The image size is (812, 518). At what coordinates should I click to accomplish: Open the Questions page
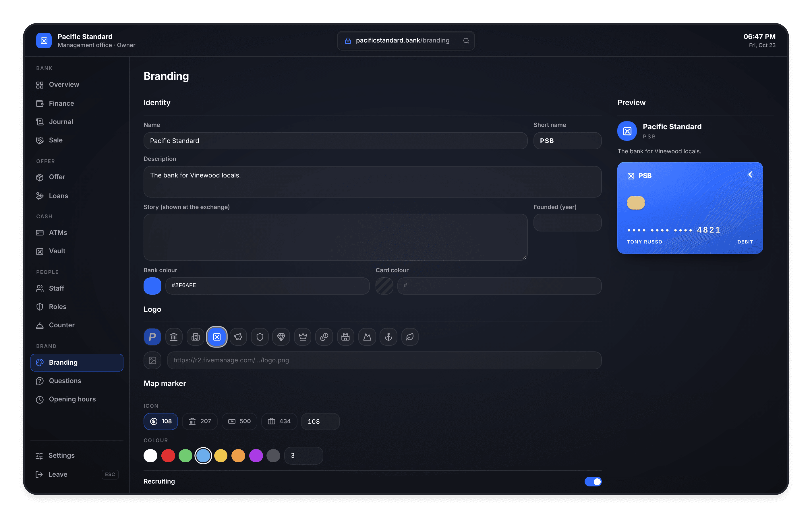tap(77, 381)
